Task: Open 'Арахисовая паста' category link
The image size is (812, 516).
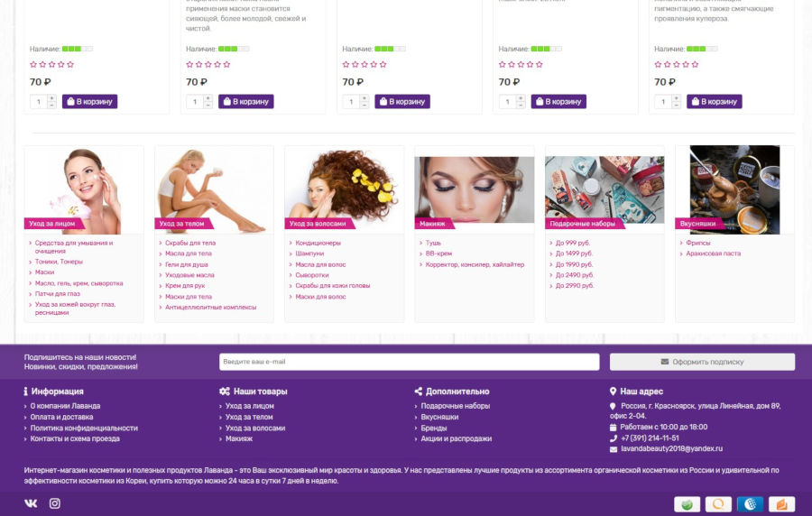Action: 713,253
